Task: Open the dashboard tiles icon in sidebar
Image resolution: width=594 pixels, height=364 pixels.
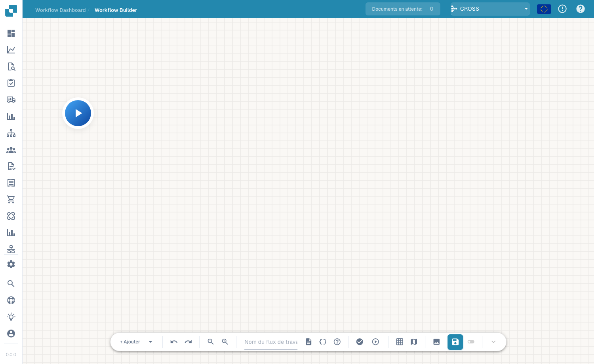Action: pos(11,33)
